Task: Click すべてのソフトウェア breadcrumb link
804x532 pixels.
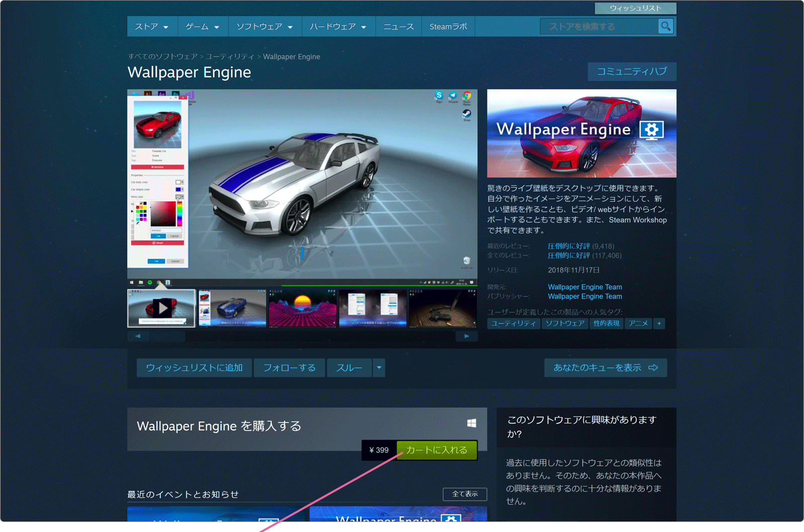Action: (x=163, y=57)
